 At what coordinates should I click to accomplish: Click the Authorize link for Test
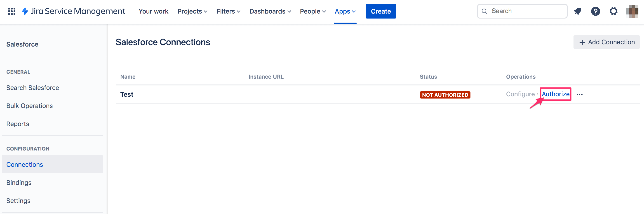pos(555,94)
